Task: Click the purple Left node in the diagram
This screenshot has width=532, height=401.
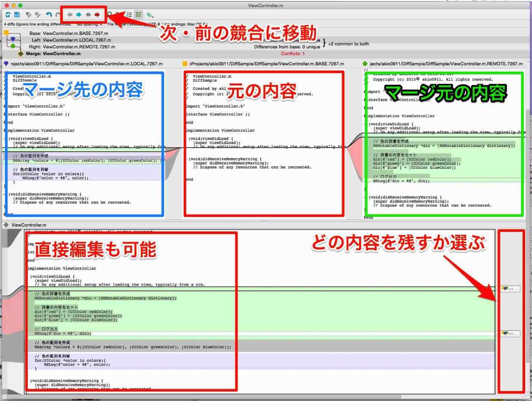Action: (13, 39)
